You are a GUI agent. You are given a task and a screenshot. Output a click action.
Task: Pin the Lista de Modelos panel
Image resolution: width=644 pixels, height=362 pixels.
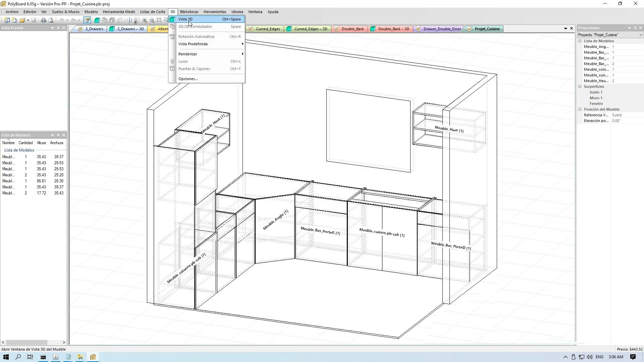tap(58, 135)
